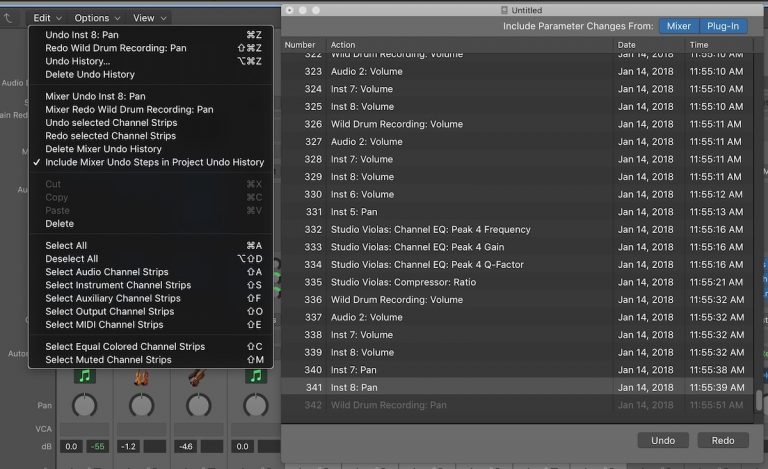Click the Action column header
Screen dimensions: 768x469
343,45
